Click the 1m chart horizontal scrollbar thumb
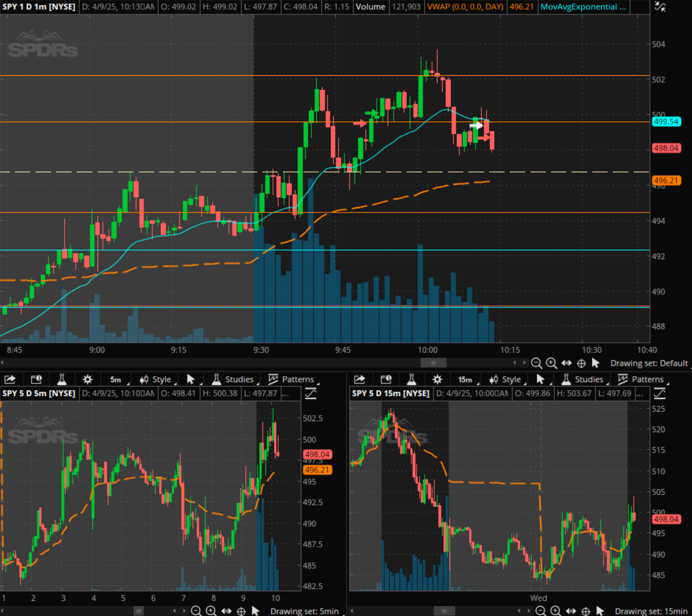Screen dimensions: 692x616 433,363
